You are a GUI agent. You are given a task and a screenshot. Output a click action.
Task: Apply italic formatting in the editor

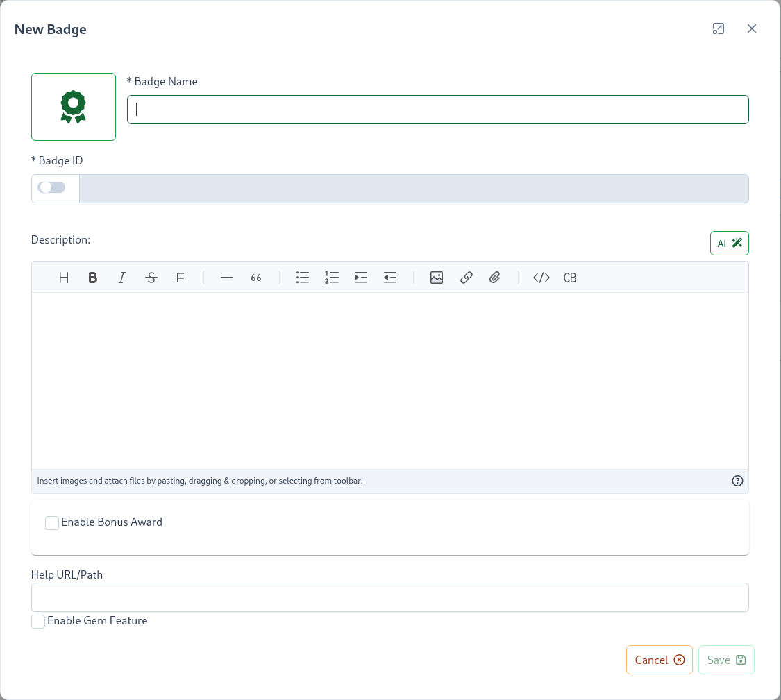pyautogui.click(x=122, y=278)
